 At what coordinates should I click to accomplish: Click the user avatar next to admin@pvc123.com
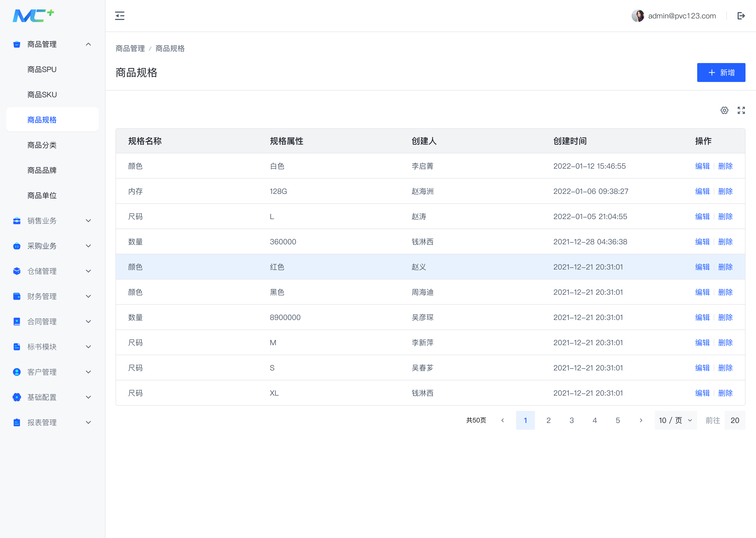point(638,16)
